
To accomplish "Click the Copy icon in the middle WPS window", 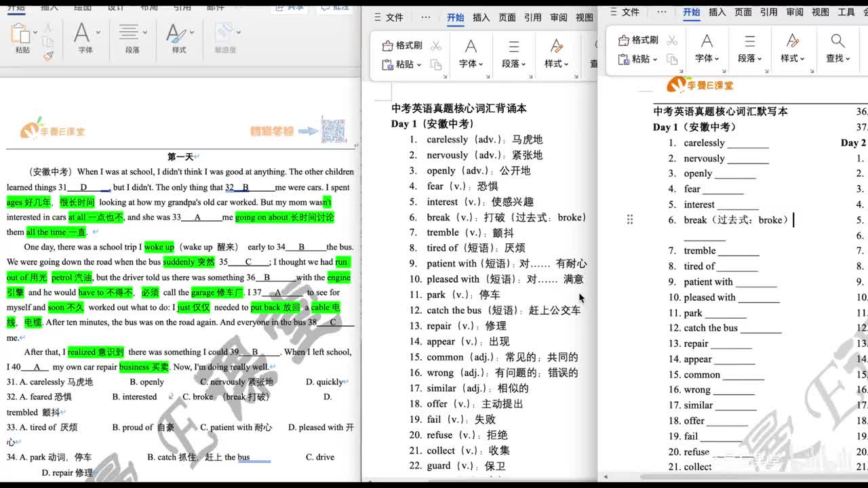I will tap(436, 64).
